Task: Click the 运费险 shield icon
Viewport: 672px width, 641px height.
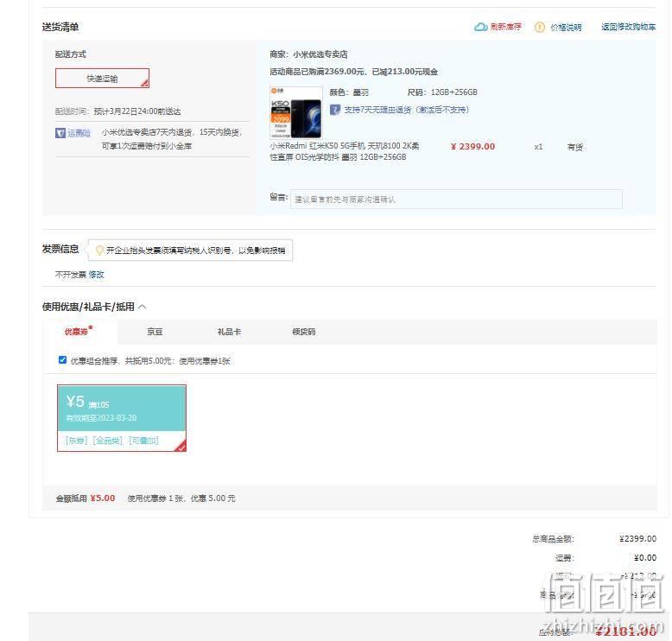Action: point(60,133)
